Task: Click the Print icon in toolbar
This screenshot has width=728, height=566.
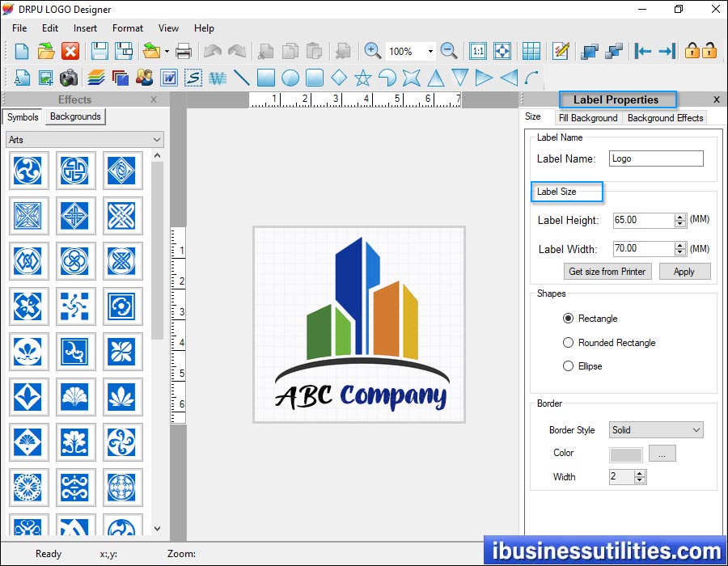Action: pos(184,51)
